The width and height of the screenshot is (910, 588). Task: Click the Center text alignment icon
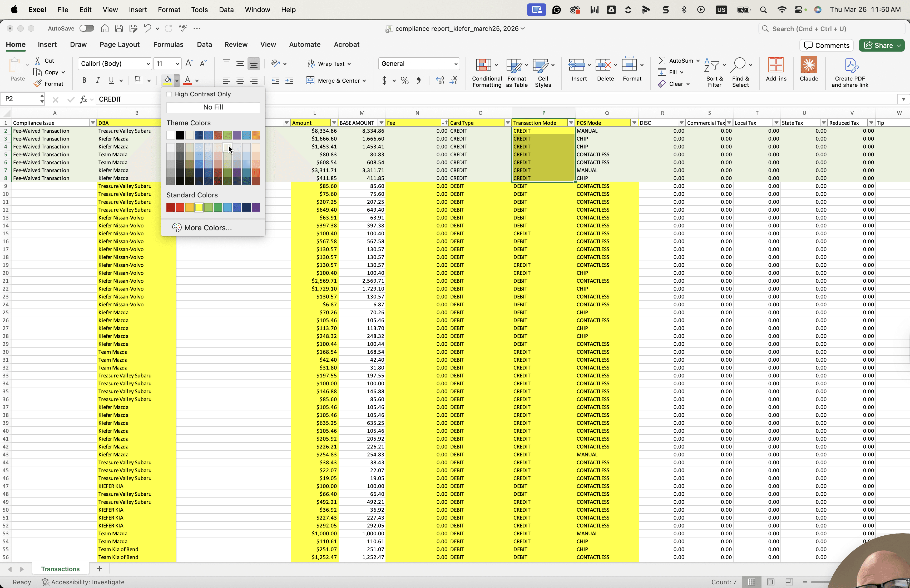click(240, 80)
